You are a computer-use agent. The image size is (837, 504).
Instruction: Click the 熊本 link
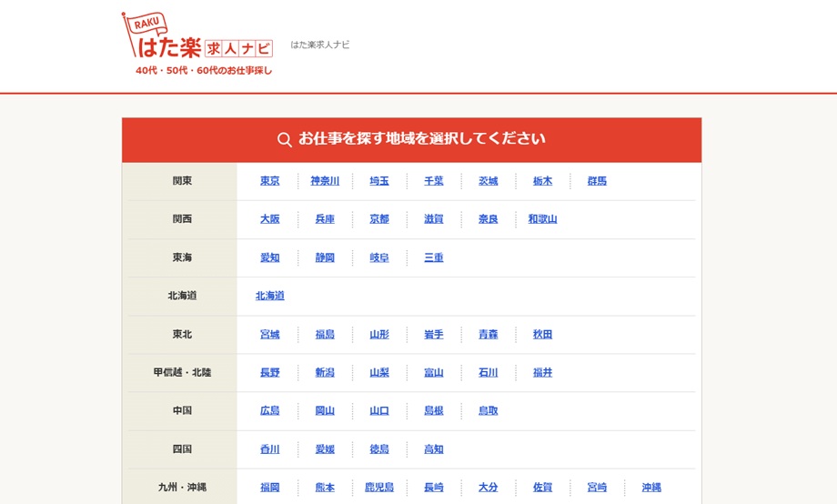pos(325,488)
